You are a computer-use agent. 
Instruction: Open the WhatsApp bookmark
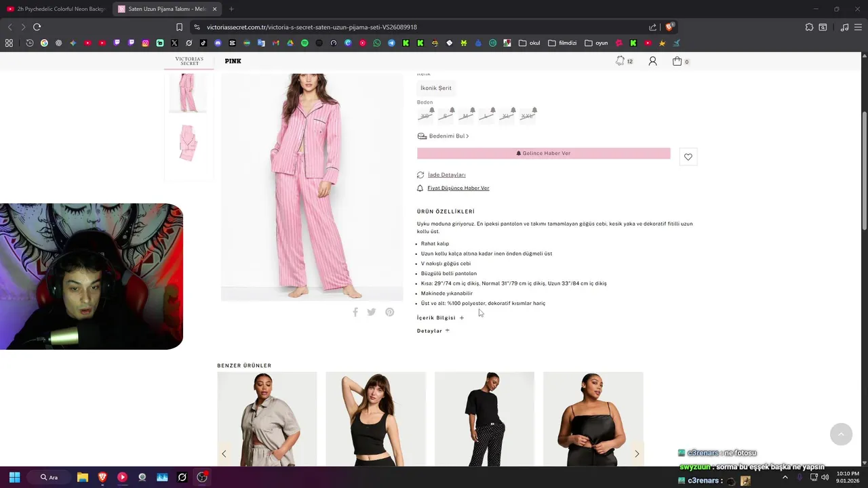pyautogui.click(x=377, y=43)
